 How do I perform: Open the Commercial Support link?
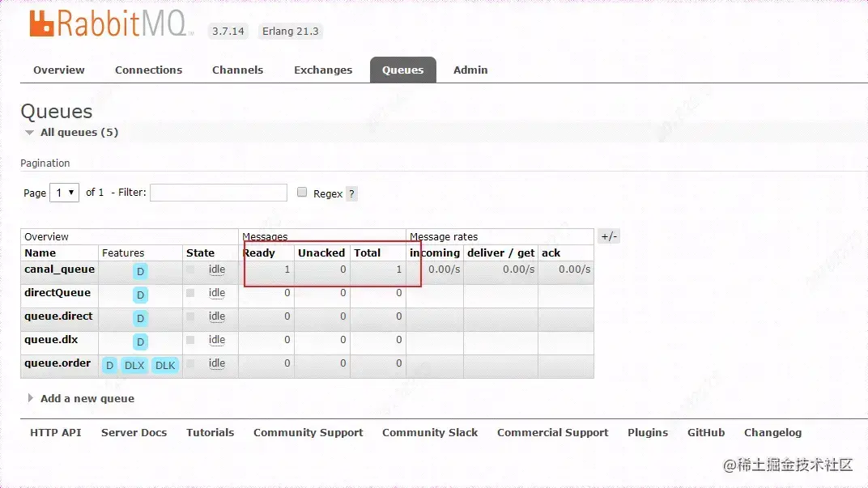pos(552,433)
